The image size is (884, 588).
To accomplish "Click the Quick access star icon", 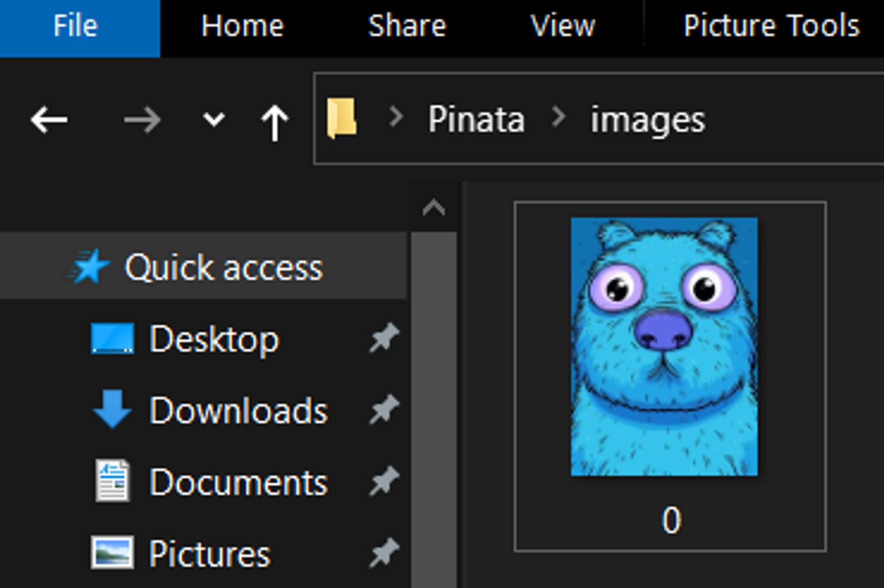I will coord(90,267).
